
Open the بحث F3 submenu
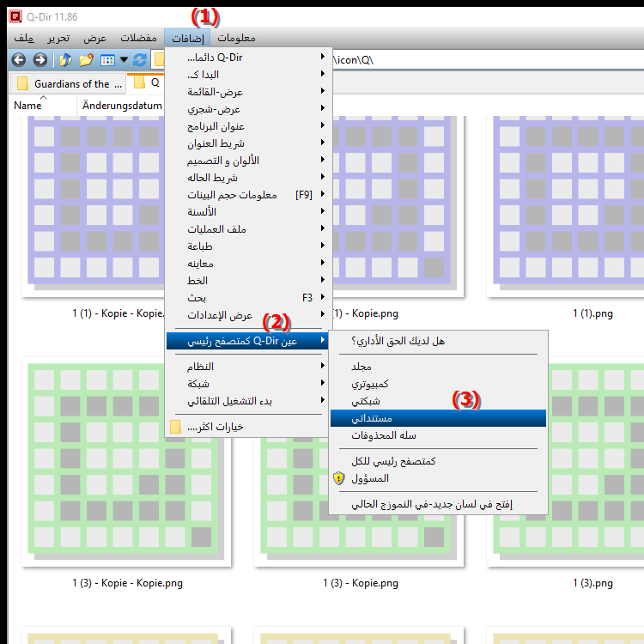tap(247, 298)
